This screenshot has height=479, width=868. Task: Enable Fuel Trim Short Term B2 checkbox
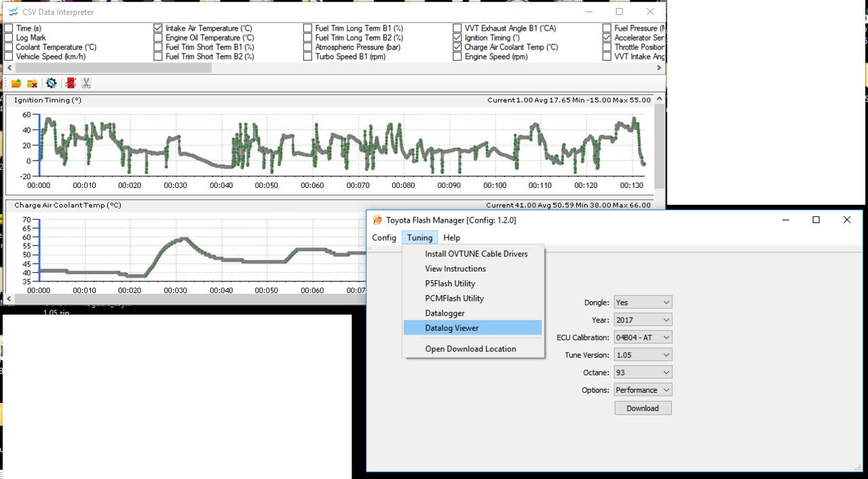pos(158,57)
